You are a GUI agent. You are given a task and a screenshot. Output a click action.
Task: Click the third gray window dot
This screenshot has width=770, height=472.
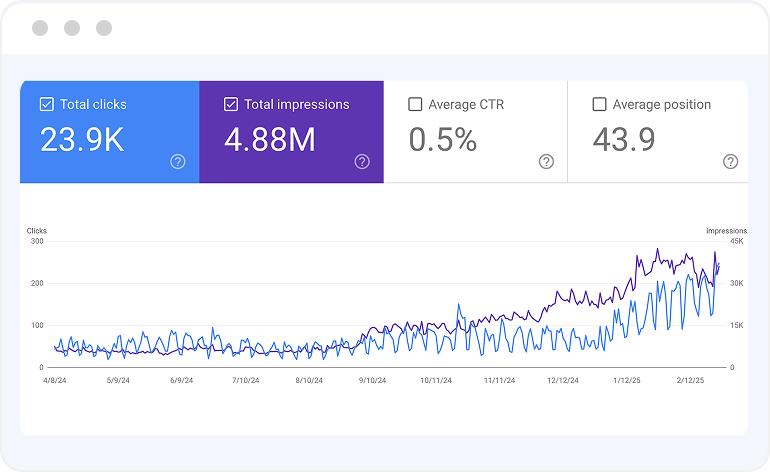click(104, 28)
